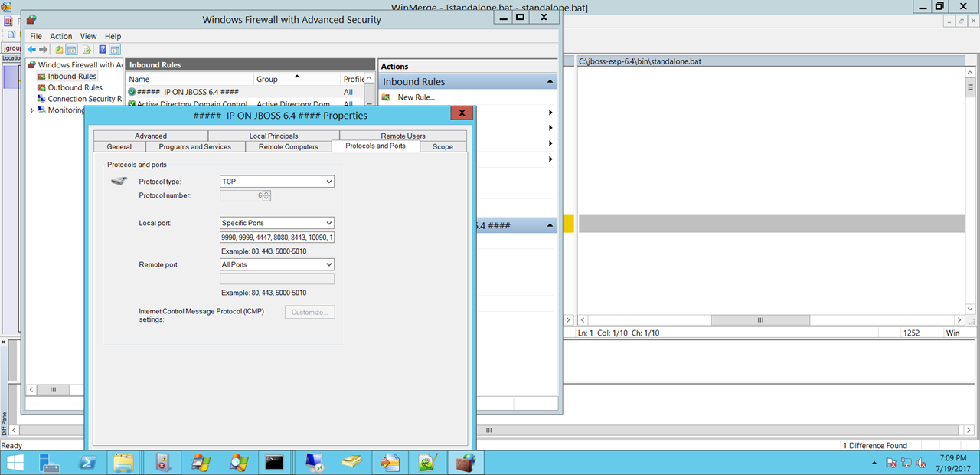Click the Action Center flag in the tray

[x=891, y=463]
